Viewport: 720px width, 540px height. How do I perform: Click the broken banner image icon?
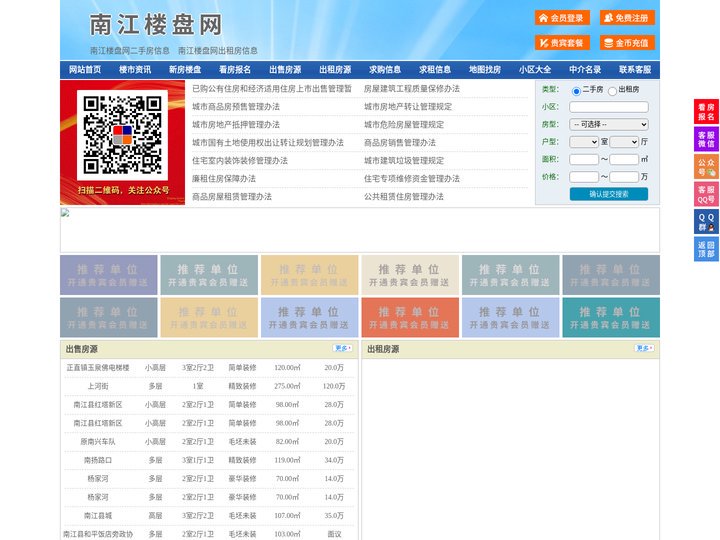[x=65, y=212]
